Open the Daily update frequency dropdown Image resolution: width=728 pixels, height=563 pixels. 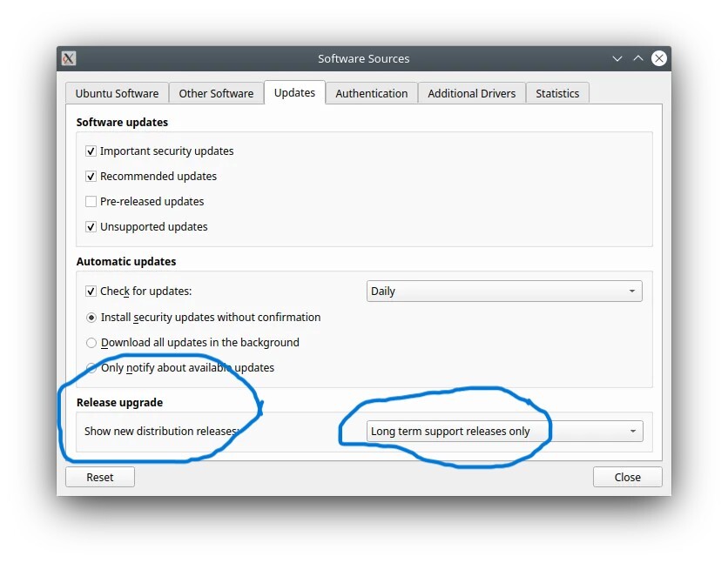(504, 292)
